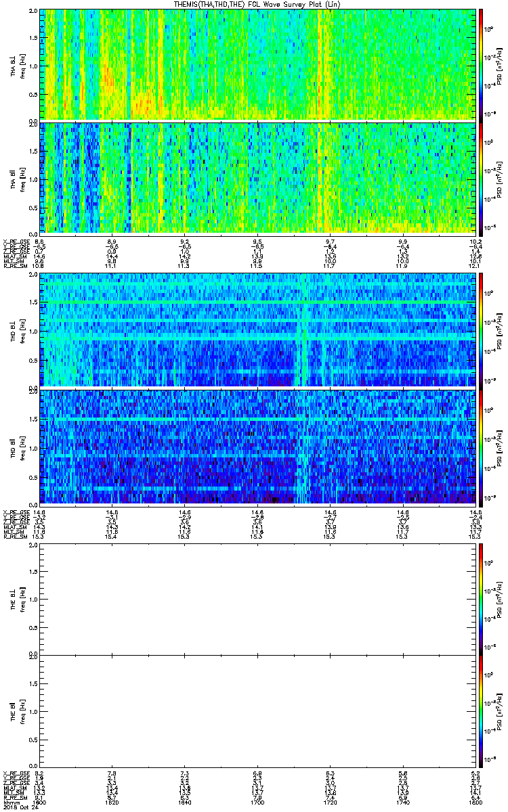Click the THD B-perpendicular freq [Hz] axis label
Viewport: 508px width, 812px height.
[x=22, y=331]
